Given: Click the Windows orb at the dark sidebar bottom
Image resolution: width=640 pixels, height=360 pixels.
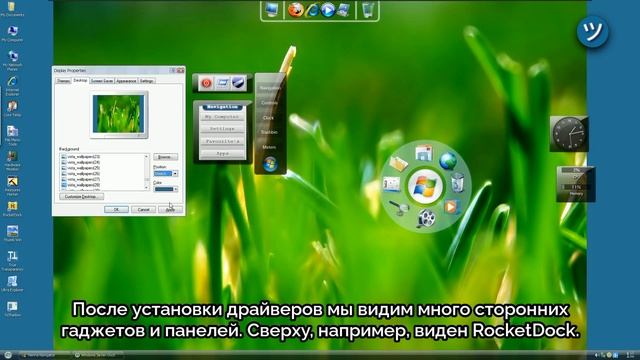Looking at the screenshot, I should (270, 164).
